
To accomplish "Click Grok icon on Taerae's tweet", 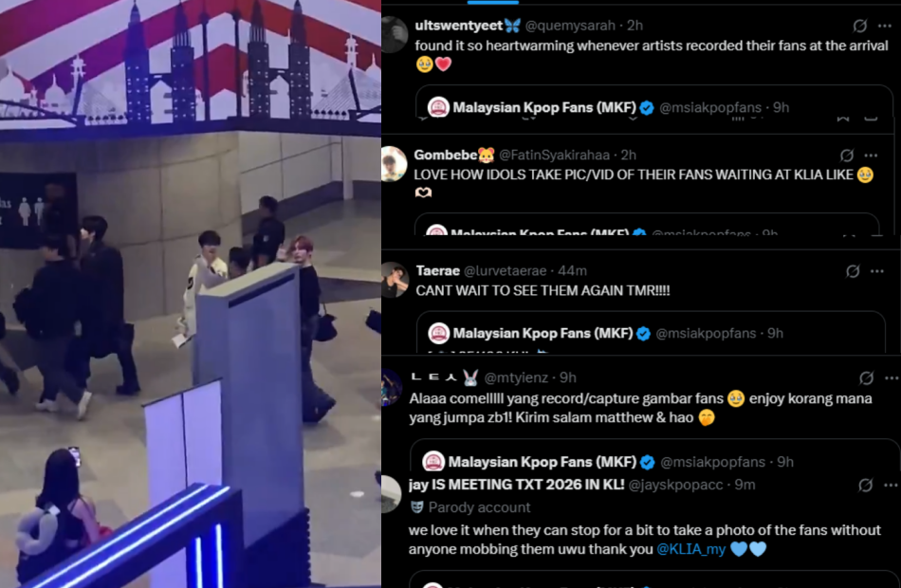I will [853, 271].
